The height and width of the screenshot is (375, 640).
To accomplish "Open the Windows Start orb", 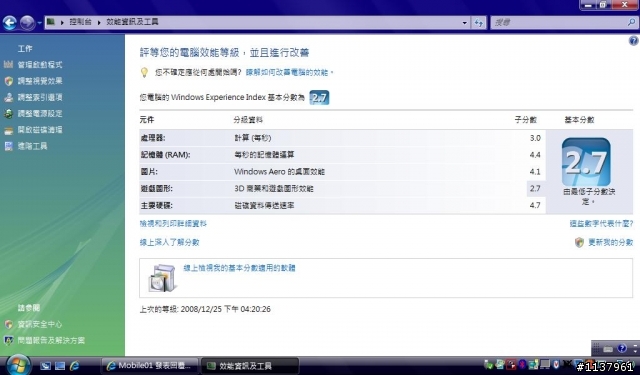I will (x=17, y=365).
